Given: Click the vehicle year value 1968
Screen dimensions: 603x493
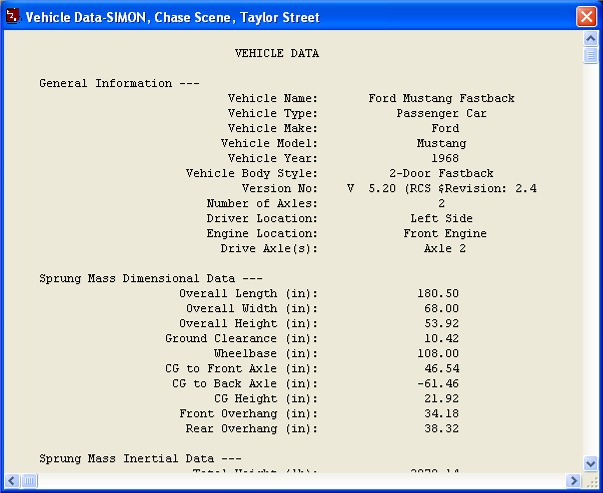Looking at the screenshot, I should pyautogui.click(x=445, y=158).
